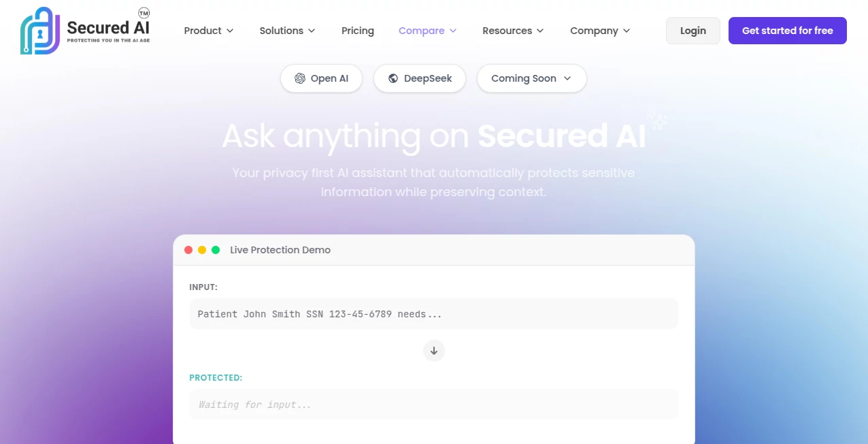Expand the Coming Soon selector
868x444 pixels.
(531, 78)
